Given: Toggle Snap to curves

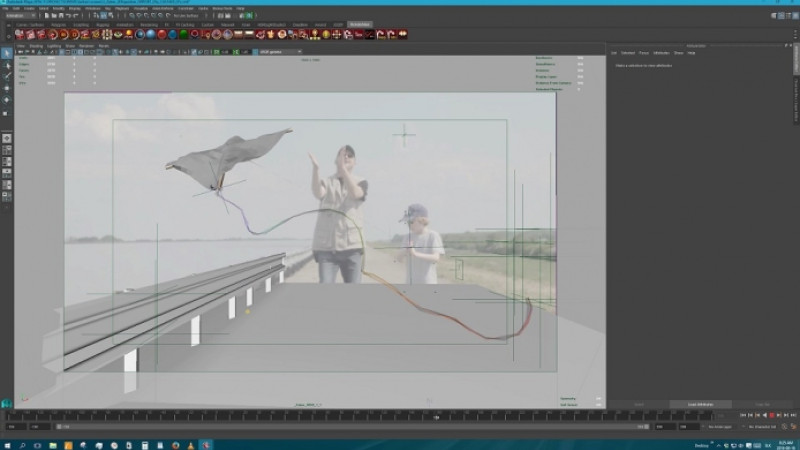Looking at the screenshot, I should [139, 16].
